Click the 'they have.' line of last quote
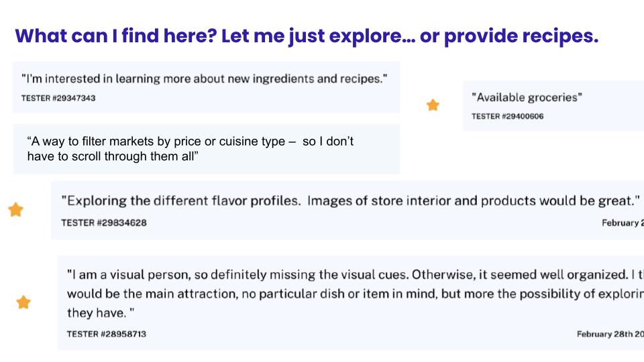 point(101,313)
